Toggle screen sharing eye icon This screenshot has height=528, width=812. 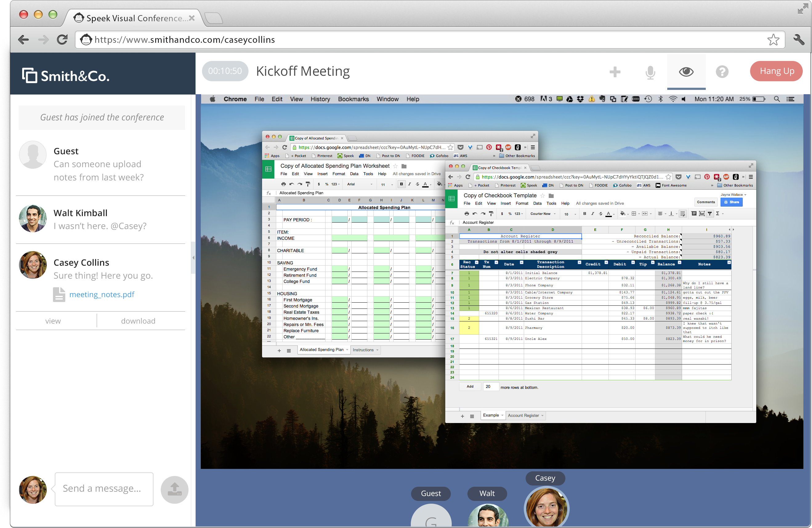click(686, 72)
